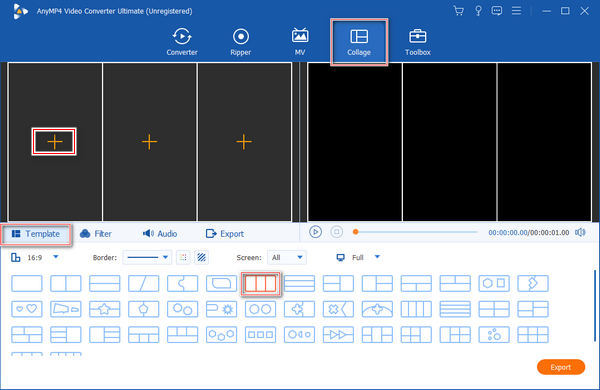Open the Audio tab

[x=160, y=234]
